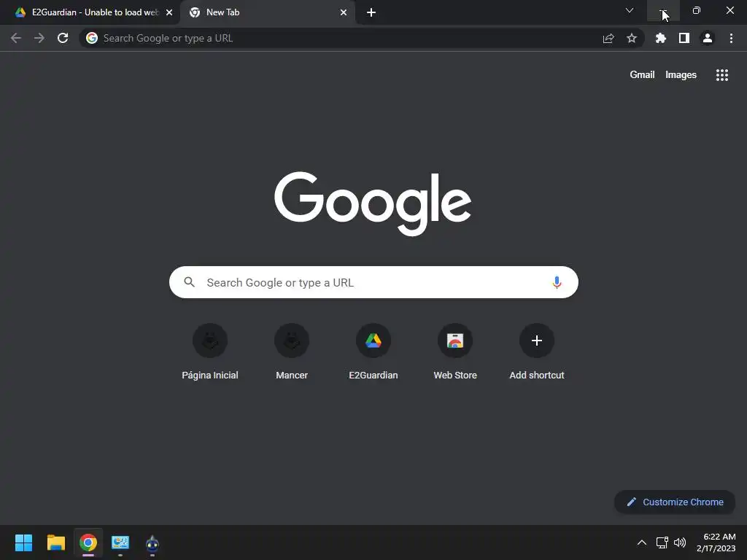Restore down the Chrome window
747x560 pixels.
pyautogui.click(x=697, y=10)
